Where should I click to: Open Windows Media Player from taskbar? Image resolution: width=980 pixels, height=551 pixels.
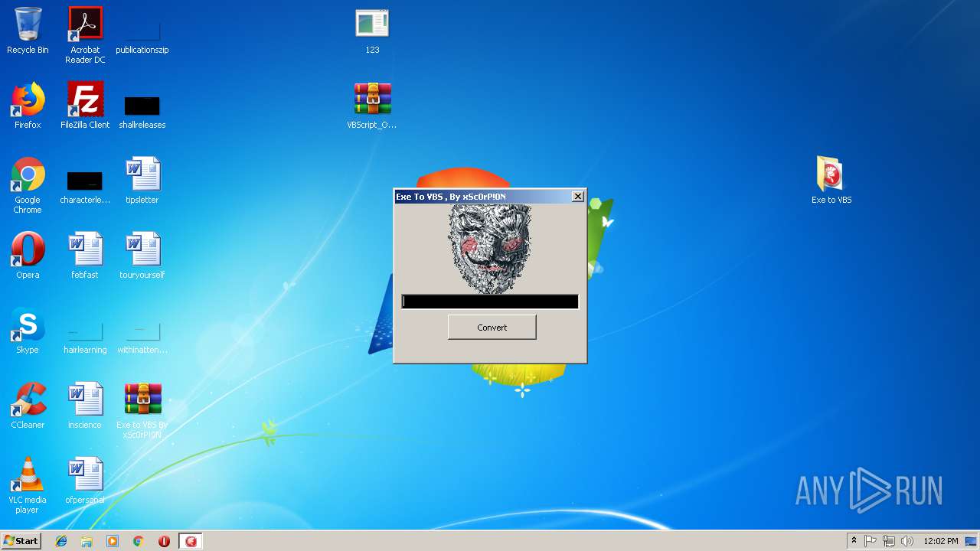pos(113,541)
